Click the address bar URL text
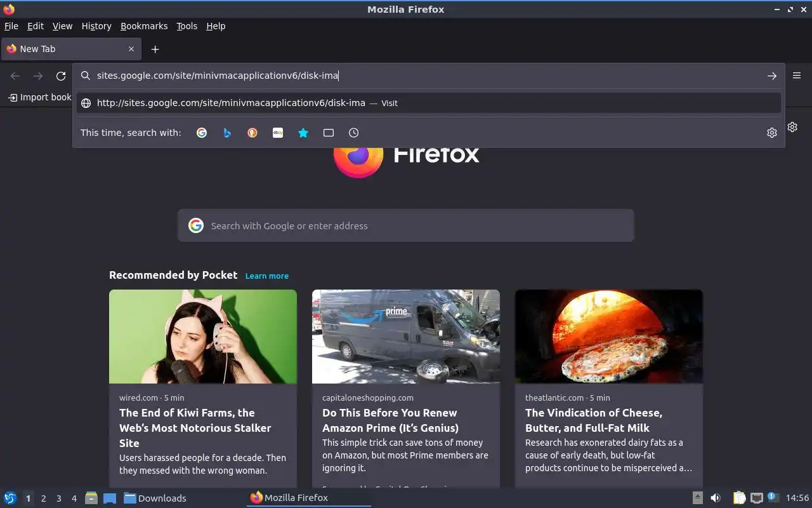This screenshot has height=508, width=812. click(218, 76)
